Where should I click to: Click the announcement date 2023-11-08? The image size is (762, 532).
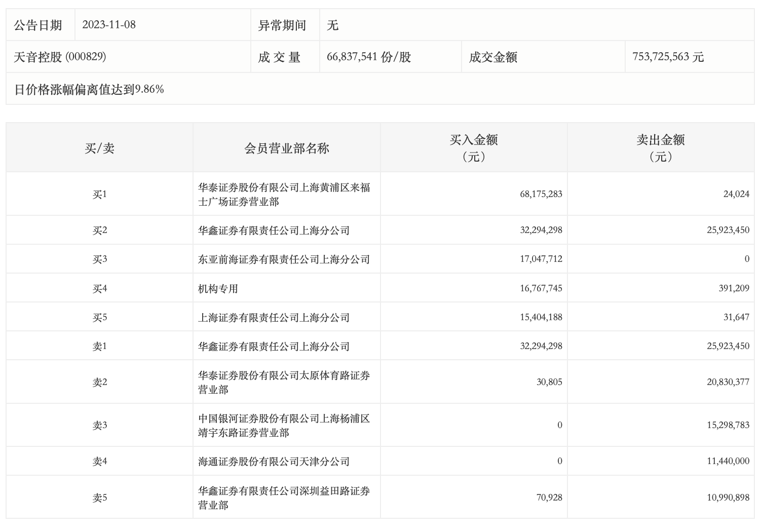click(x=109, y=25)
